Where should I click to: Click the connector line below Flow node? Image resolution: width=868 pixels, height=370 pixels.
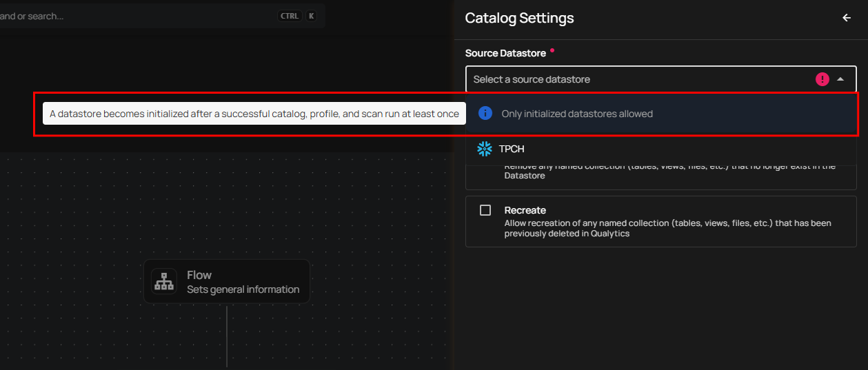227,336
